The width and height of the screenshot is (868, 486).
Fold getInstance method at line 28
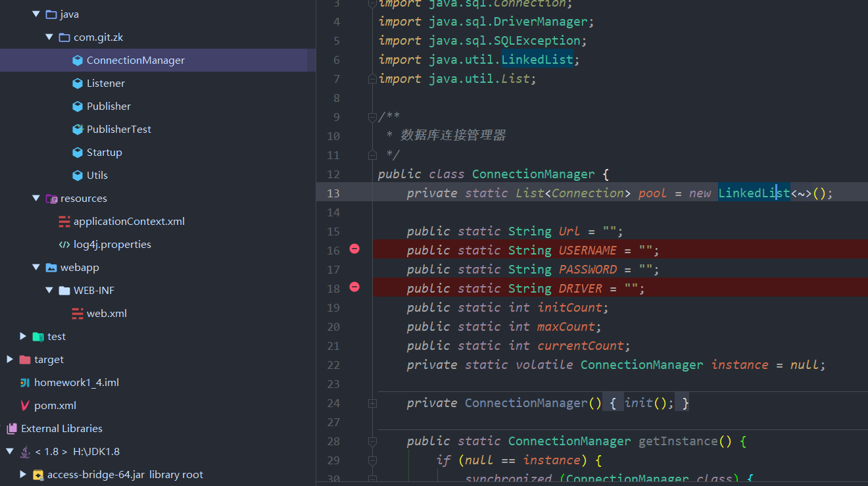[x=372, y=441]
